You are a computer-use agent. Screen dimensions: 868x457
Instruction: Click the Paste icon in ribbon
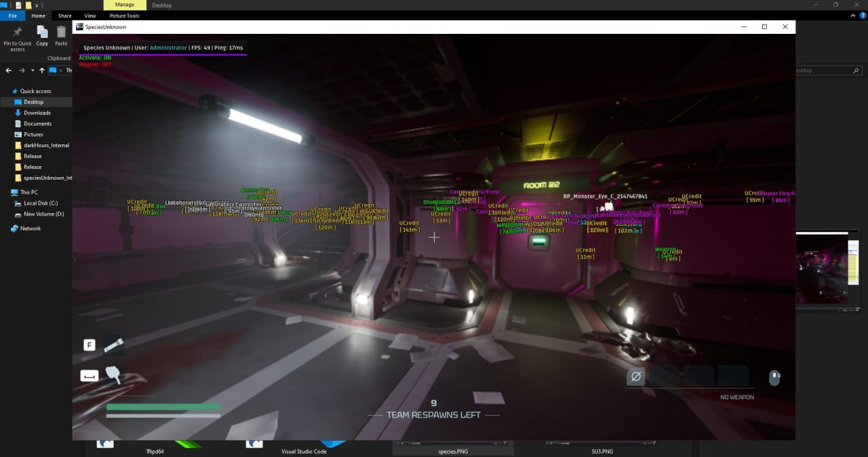[61, 32]
